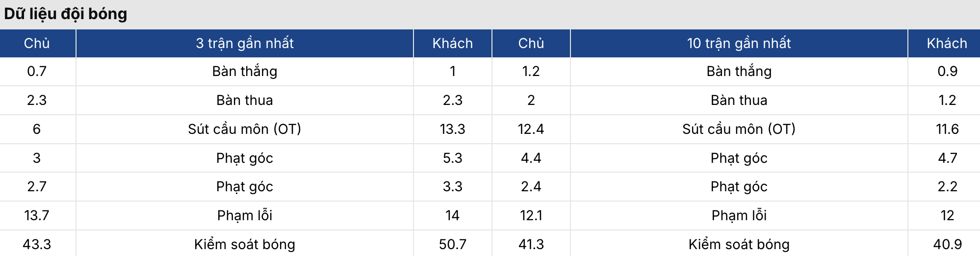Viewport: 980px width, 256px height.
Task: Select the "10 trận gần nhất" column header
Action: [739, 43]
